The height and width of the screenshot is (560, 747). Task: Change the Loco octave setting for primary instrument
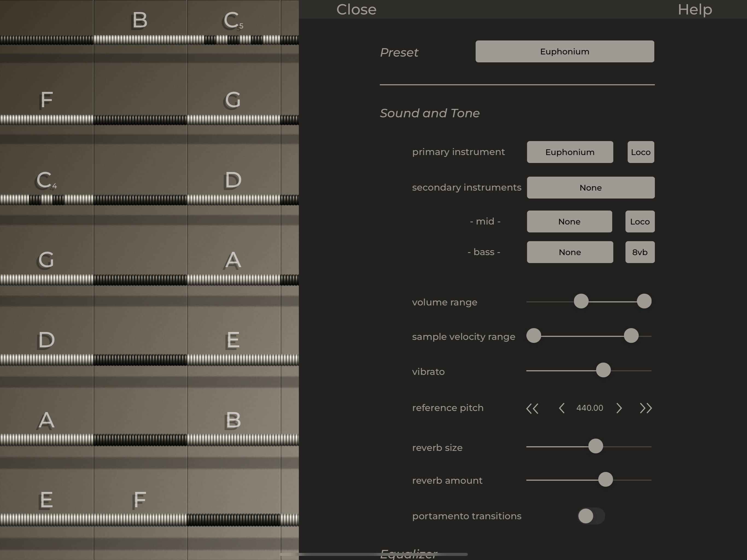(641, 152)
